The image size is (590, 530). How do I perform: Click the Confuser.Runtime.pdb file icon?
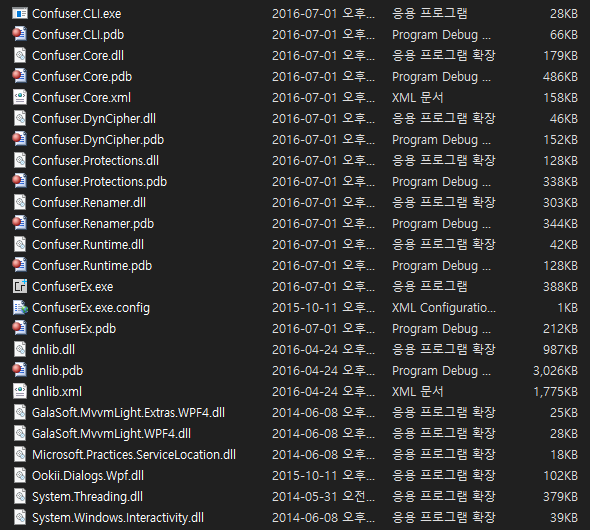pyautogui.click(x=20, y=266)
